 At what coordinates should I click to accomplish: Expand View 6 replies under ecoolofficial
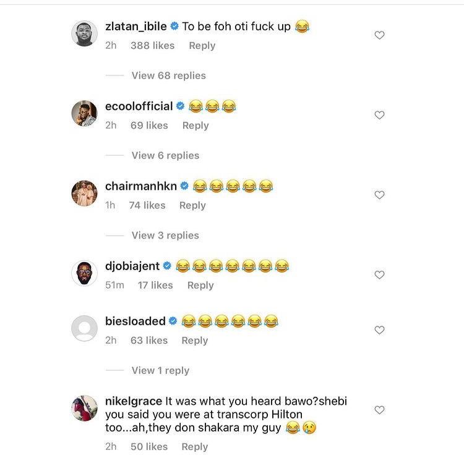pyautogui.click(x=165, y=155)
